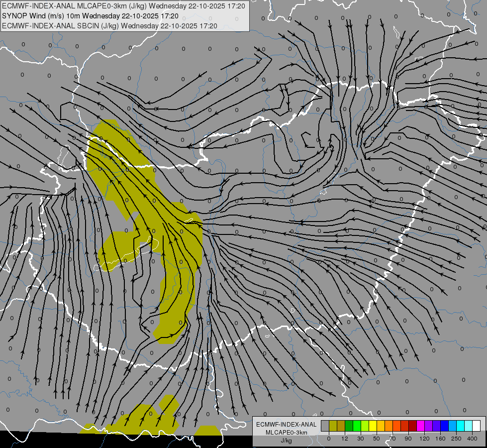Pick the gray legend swatch

325,426
